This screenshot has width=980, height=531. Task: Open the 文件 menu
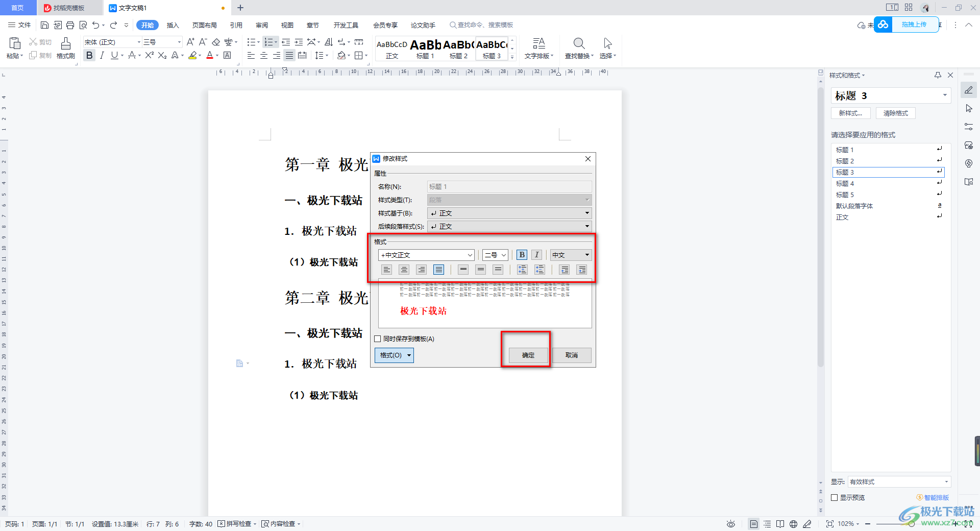(x=19, y=25)
